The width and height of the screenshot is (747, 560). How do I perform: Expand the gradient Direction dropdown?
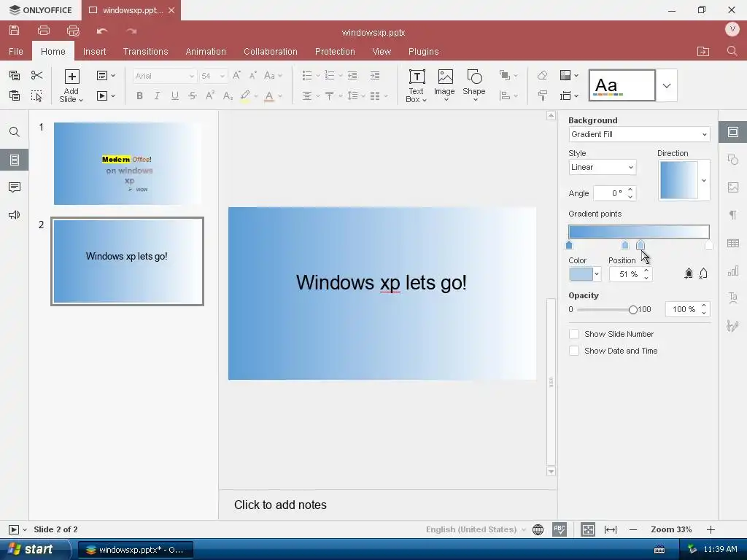tap(704, 181)
